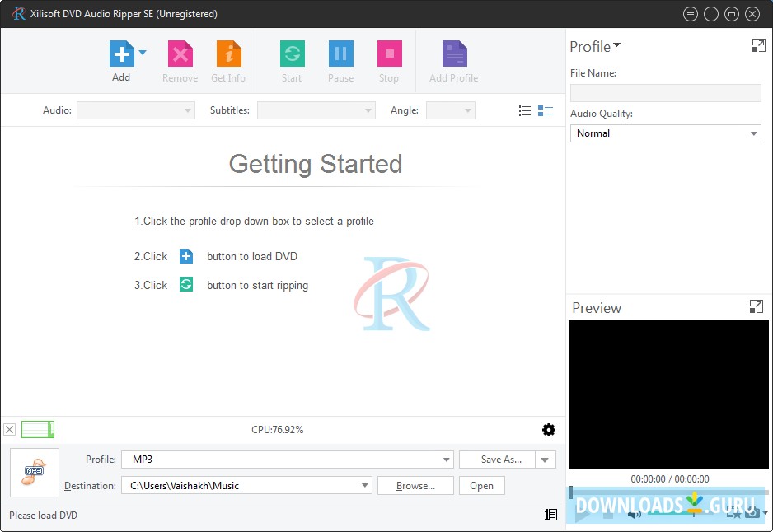The height and width of the screenshot is (532, 773).
Task: Close the CPU usage graph with X
Action: click(x=9, y=430)
